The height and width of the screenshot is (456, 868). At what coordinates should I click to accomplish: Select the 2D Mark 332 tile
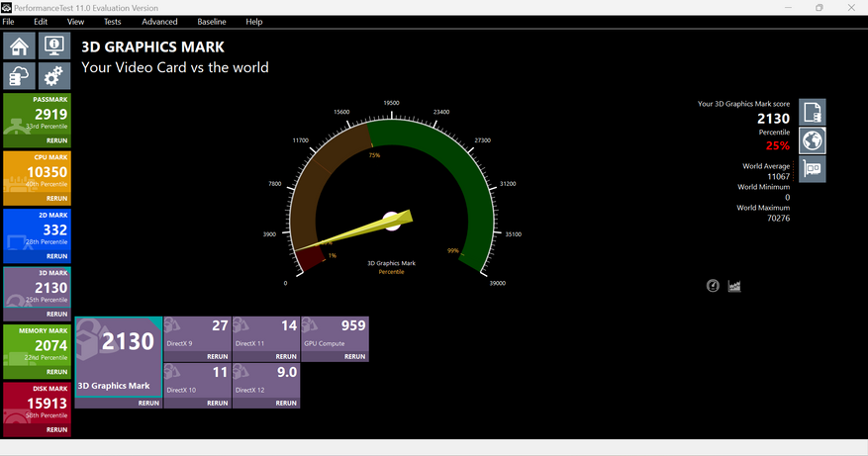[x=37, y=229]
